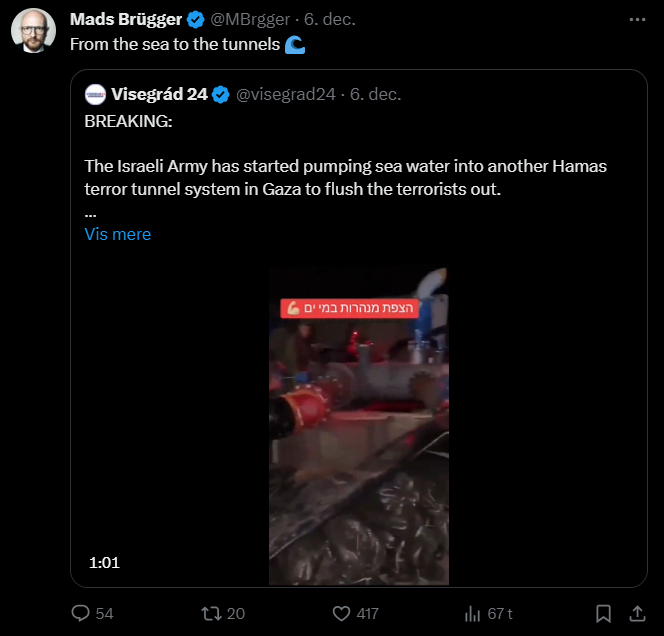The height and width of the screenshot is (636, 664).
Task: Click the share upload icon
Action: 636,613
